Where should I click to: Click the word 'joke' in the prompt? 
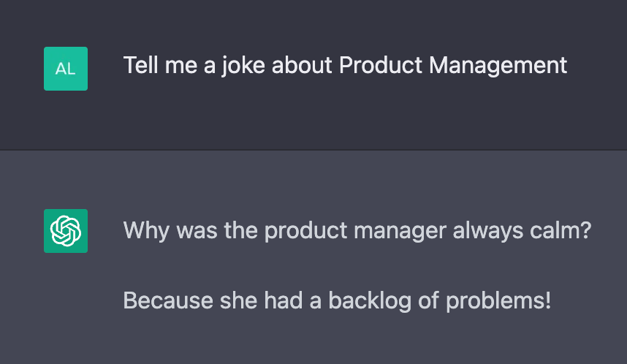(243, 66)
